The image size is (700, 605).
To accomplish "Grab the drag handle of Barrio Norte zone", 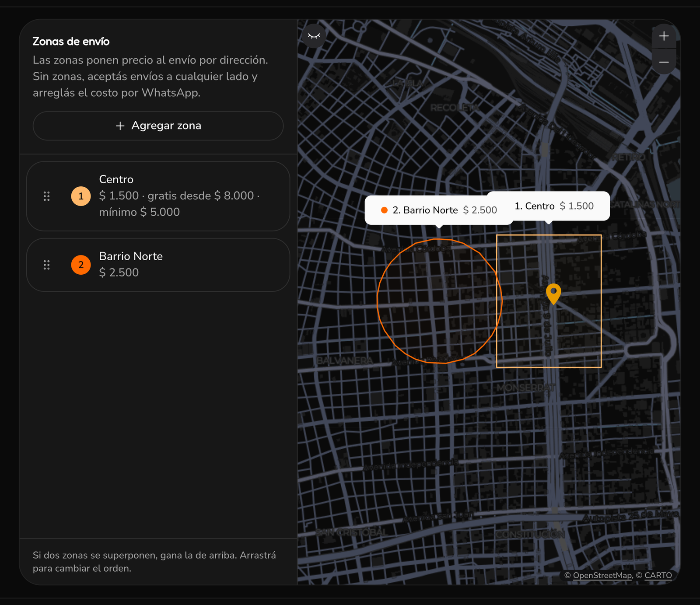I will click(x=47, y=265).
